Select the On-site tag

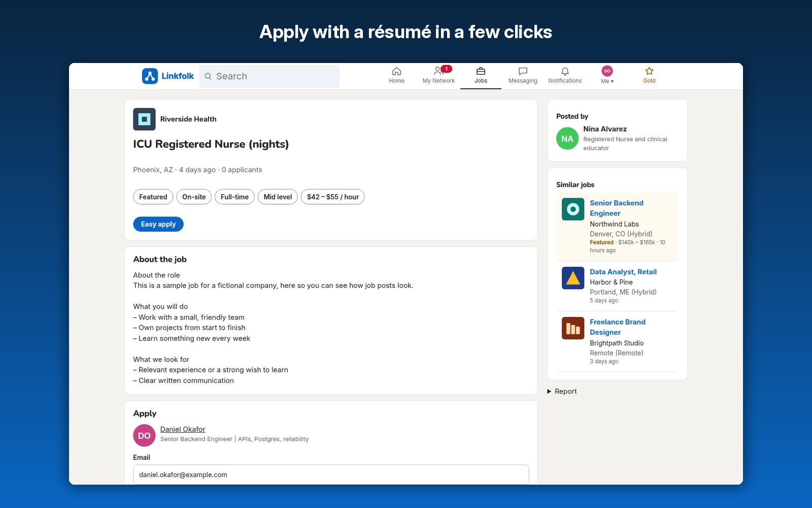point(194,197)
